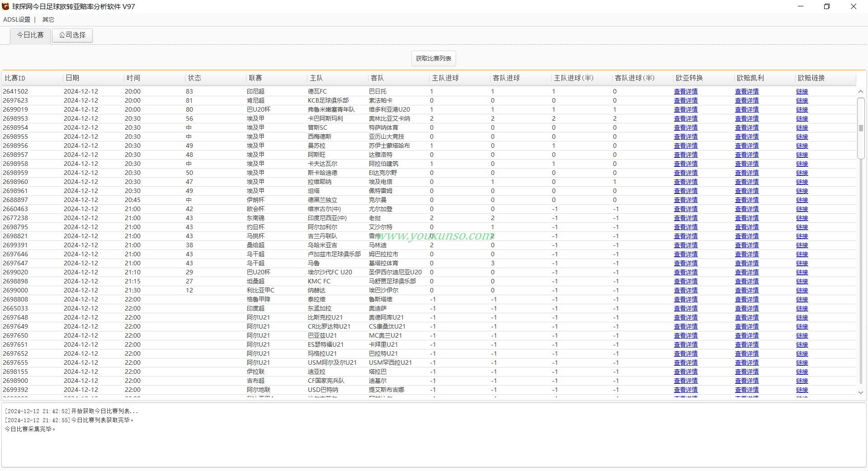Click the 主队进球(半) column header
This screenshot has height=471, width=868.
click(581, 78)
